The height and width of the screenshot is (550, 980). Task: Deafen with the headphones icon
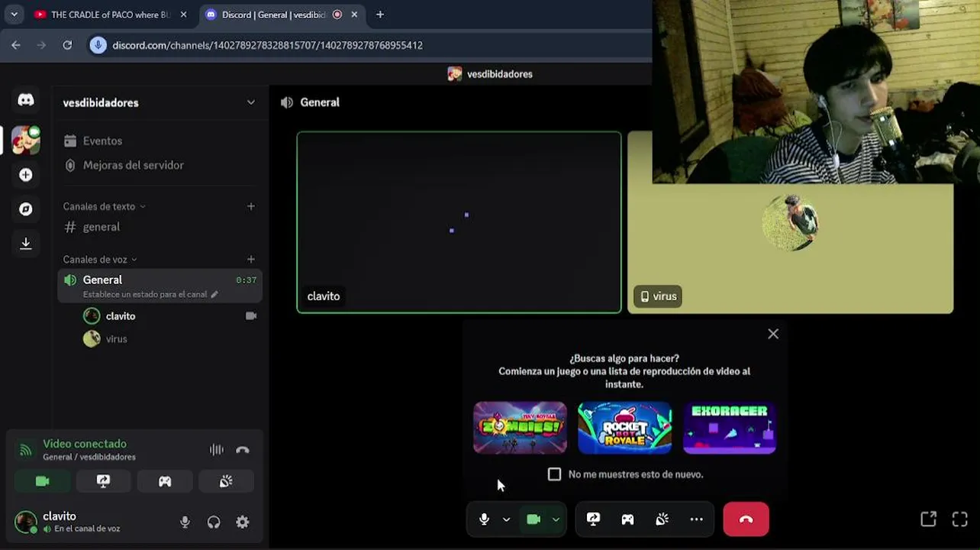(214, 522)
